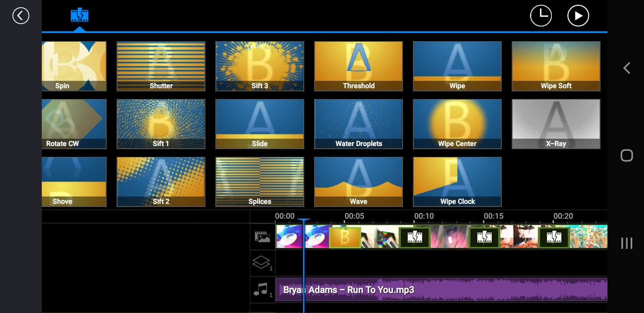Select transition marker near 00:10
This screenshot has width=644, height=313.
(414, 237)
